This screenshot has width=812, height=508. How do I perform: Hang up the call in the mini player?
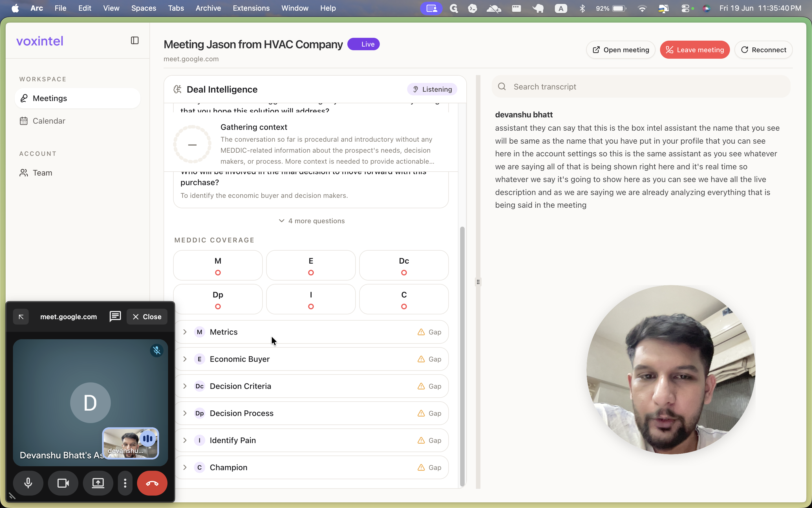(152, 483)
